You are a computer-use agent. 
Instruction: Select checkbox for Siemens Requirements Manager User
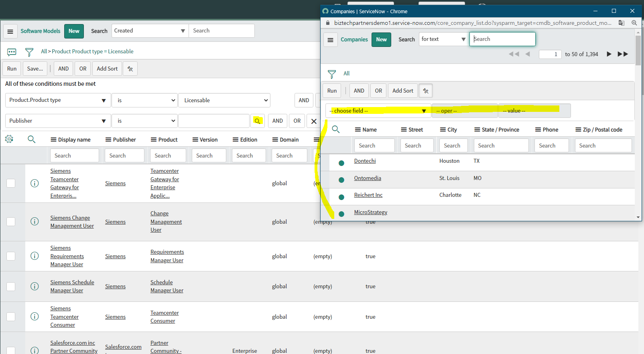[x=11, y=256]
